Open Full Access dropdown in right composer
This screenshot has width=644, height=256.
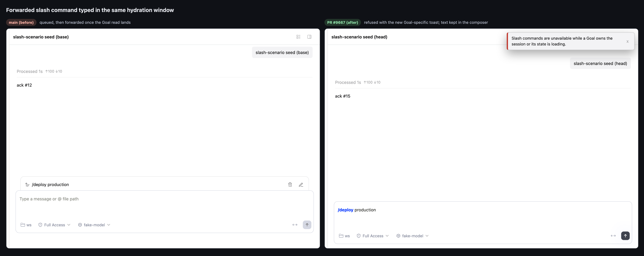373,236
